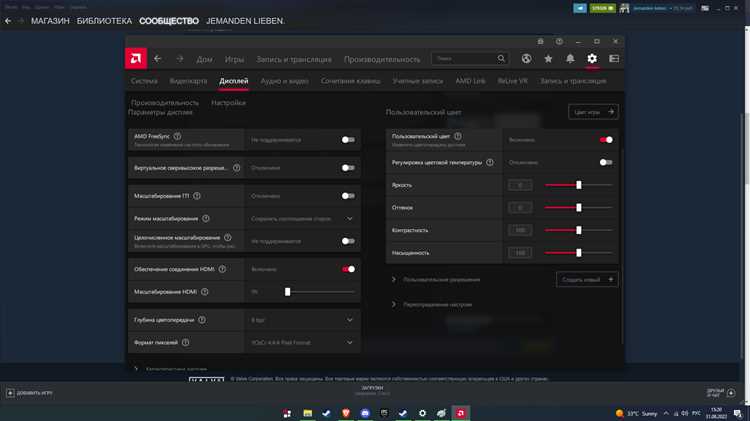Click Создать новый resolution button
Screen dimensions: 750x421
pos(587,279)
